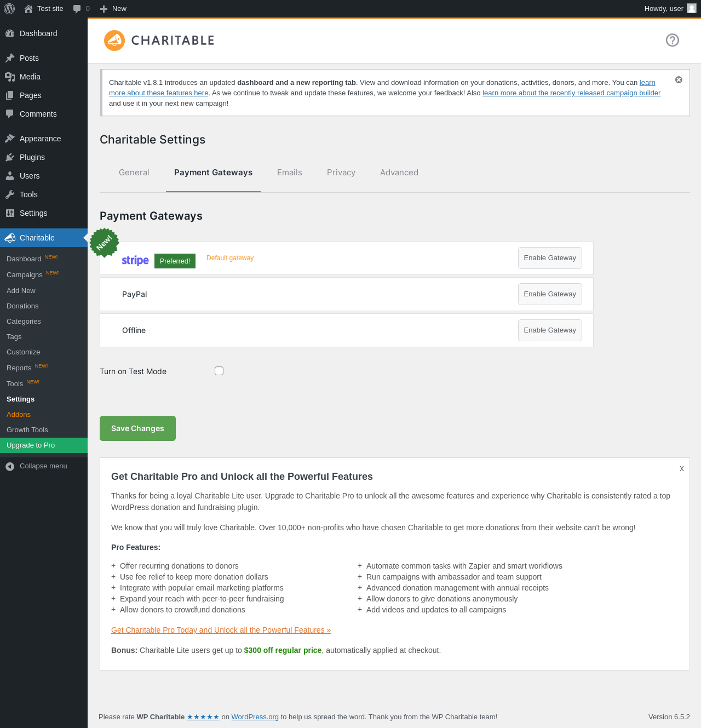
Task: Click the Media icon in sidebar
Action: (x=10, y=77)
